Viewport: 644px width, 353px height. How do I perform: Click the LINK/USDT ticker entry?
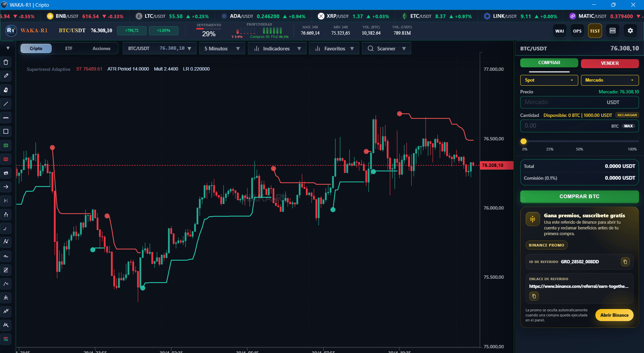pos(520,16)
